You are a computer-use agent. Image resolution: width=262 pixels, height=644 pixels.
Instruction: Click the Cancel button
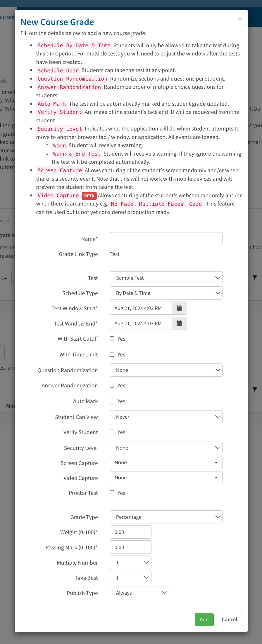[x=230, y=619]
